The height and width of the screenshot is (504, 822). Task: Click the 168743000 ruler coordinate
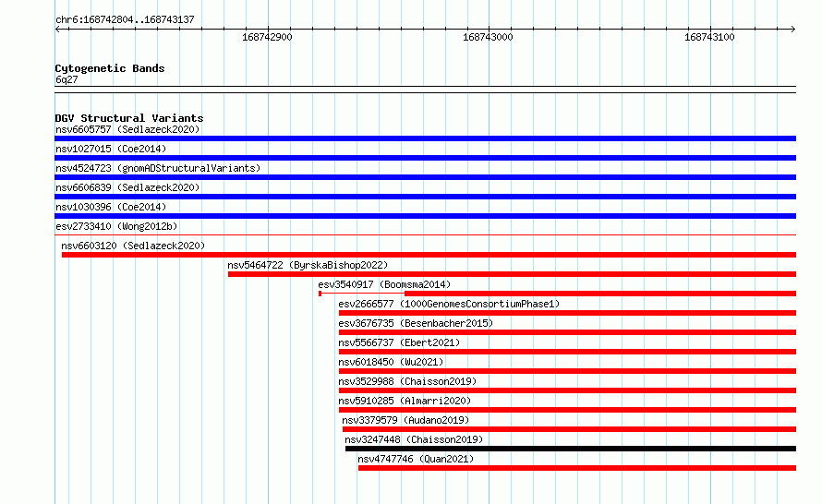click(x=488, y=37)
